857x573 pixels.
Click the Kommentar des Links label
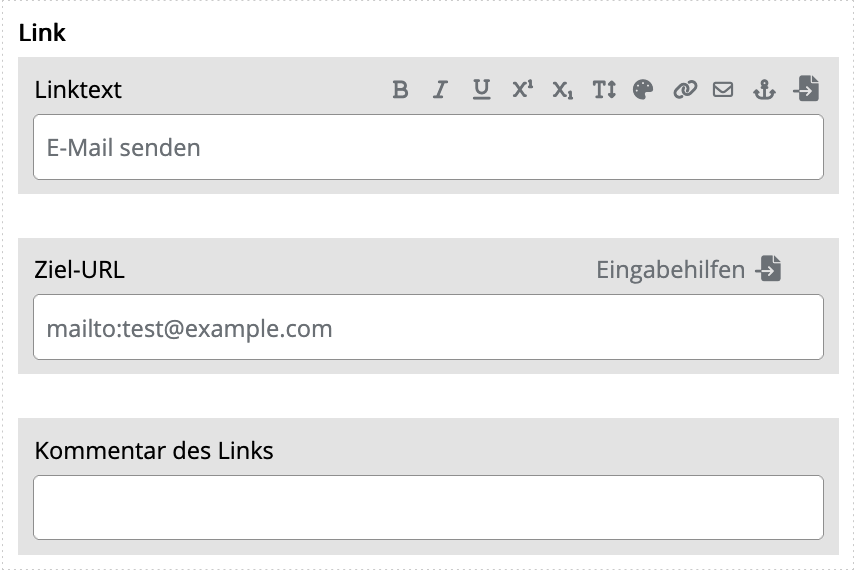[154, 451]
